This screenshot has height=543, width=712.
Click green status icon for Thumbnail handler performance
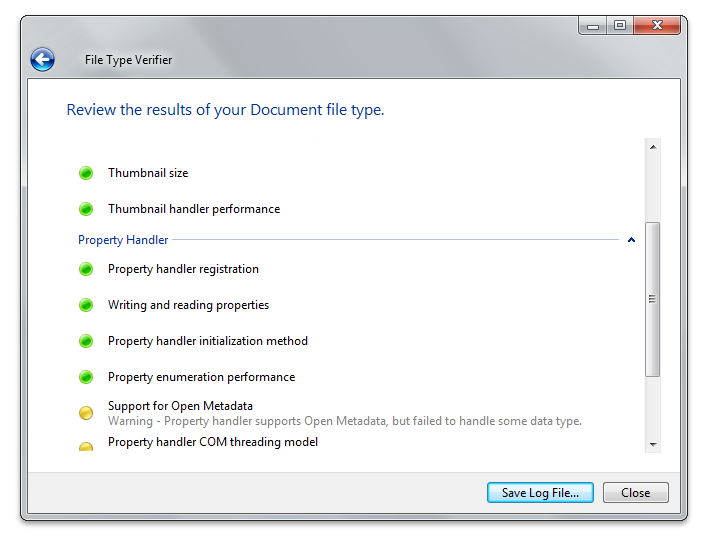click(86, 209)
